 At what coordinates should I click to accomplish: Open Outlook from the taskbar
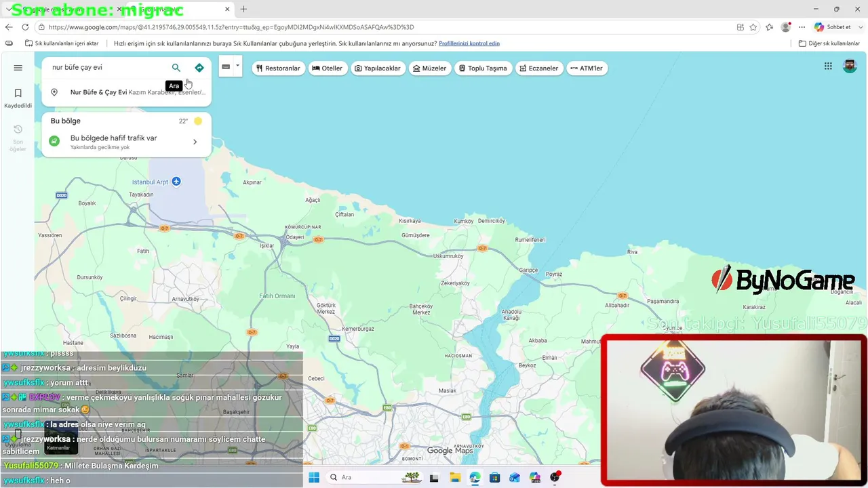(515, 477)
